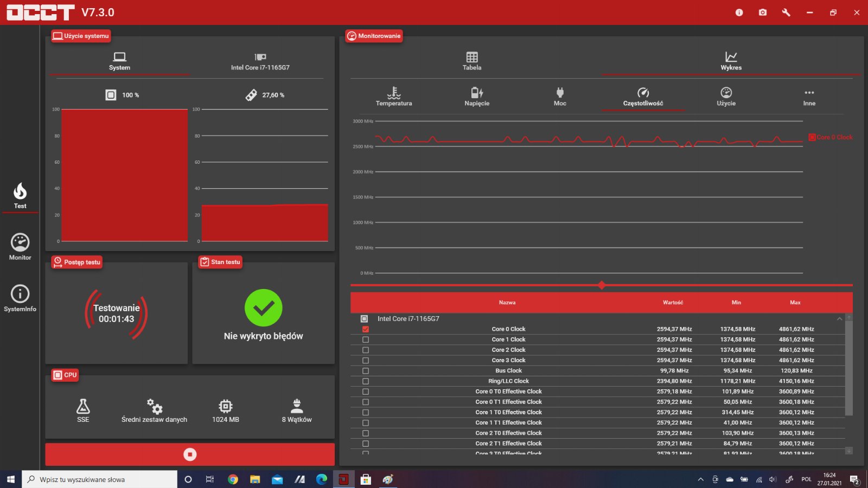Click the Testowanie progress timer
Viewport: 868px width, 488px height.
(x=116, y=313)
